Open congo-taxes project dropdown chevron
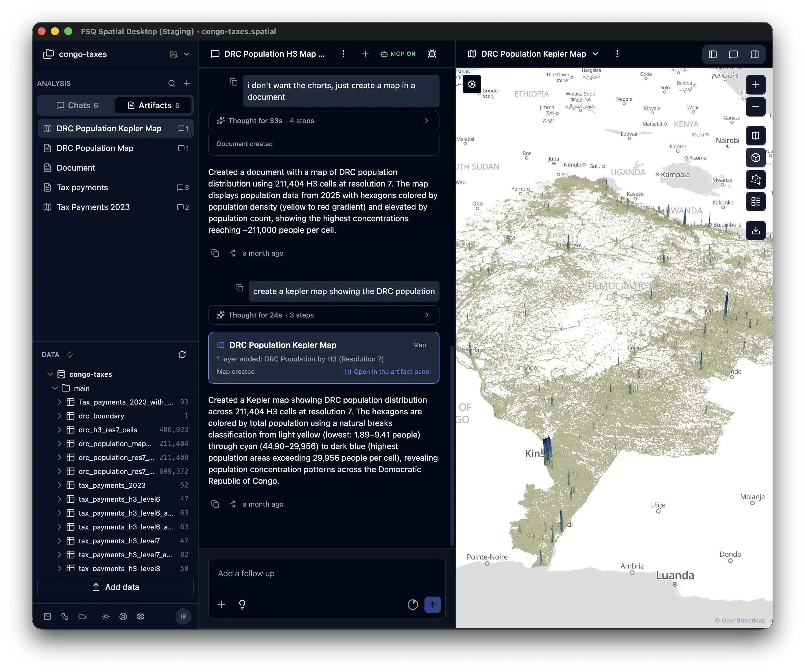The image size is (805, 672). pyautogui.click(x=187, y=54)
